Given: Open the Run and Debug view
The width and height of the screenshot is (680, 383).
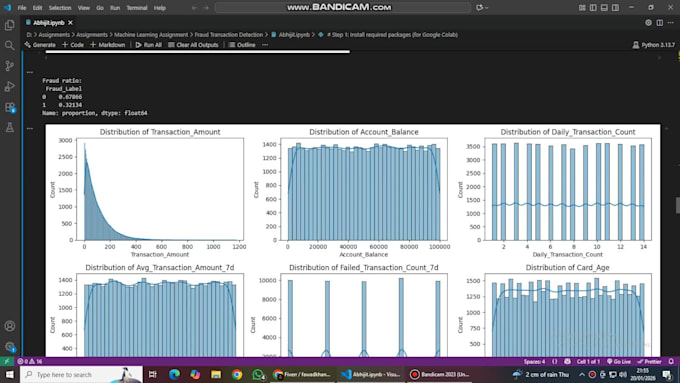Looking at the screenshot, I should pos(10,86).
